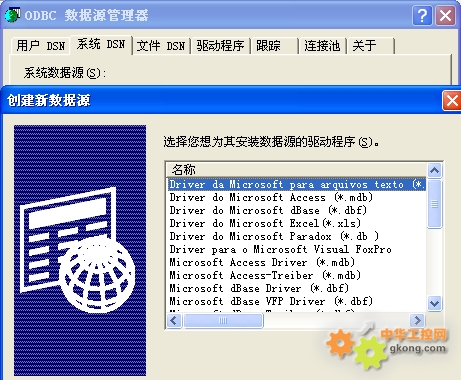Click the help question mark button

pos(422,16)
